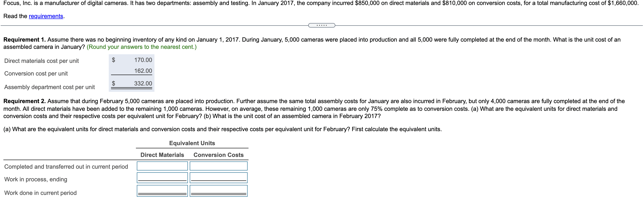Click the Conversion Costs column header

tap(218, 155)
